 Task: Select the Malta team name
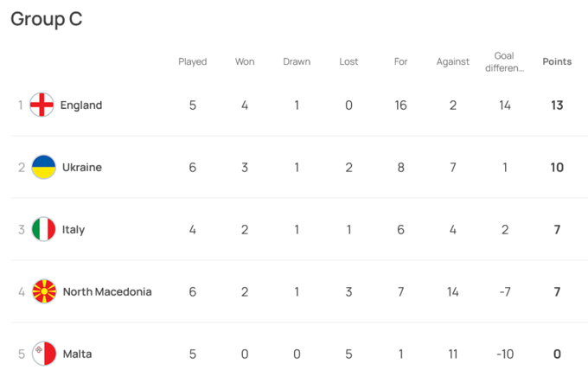77,354
